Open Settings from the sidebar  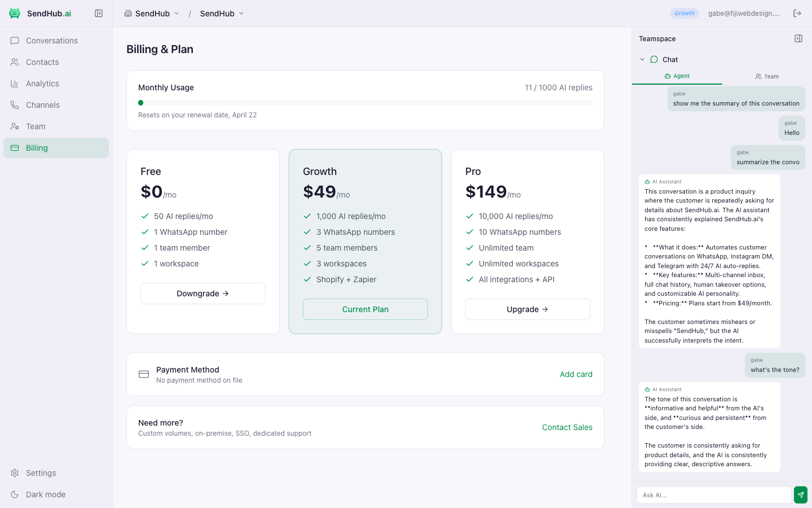point(56,473)
